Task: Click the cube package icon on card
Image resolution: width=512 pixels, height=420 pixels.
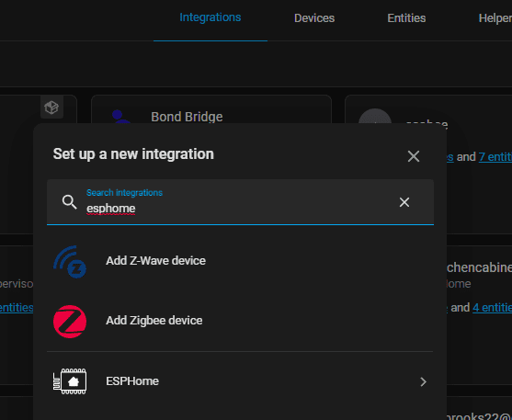Action: (x=51, y=108)
